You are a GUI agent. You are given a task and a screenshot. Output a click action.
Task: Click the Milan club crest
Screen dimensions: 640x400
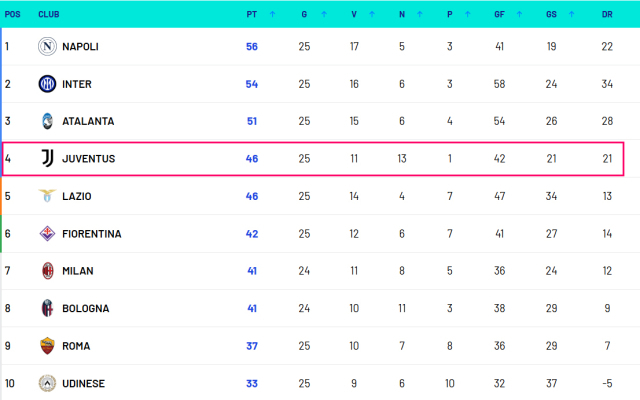47,271
